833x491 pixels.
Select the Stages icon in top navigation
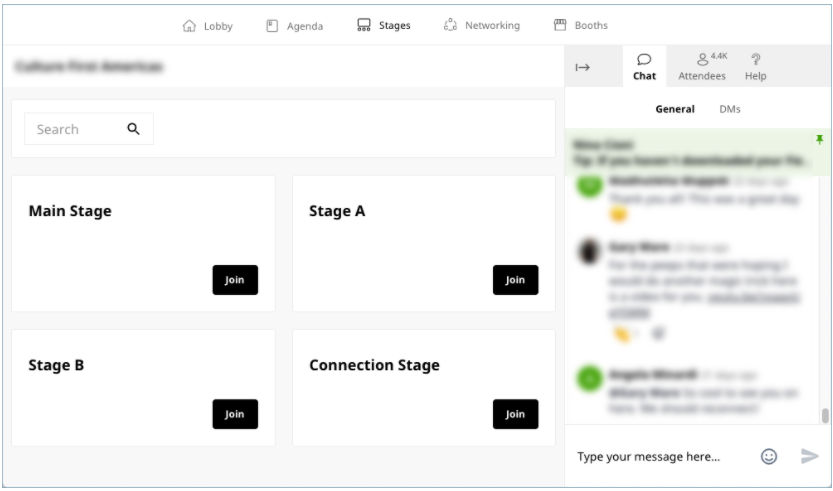click(364, 25)
